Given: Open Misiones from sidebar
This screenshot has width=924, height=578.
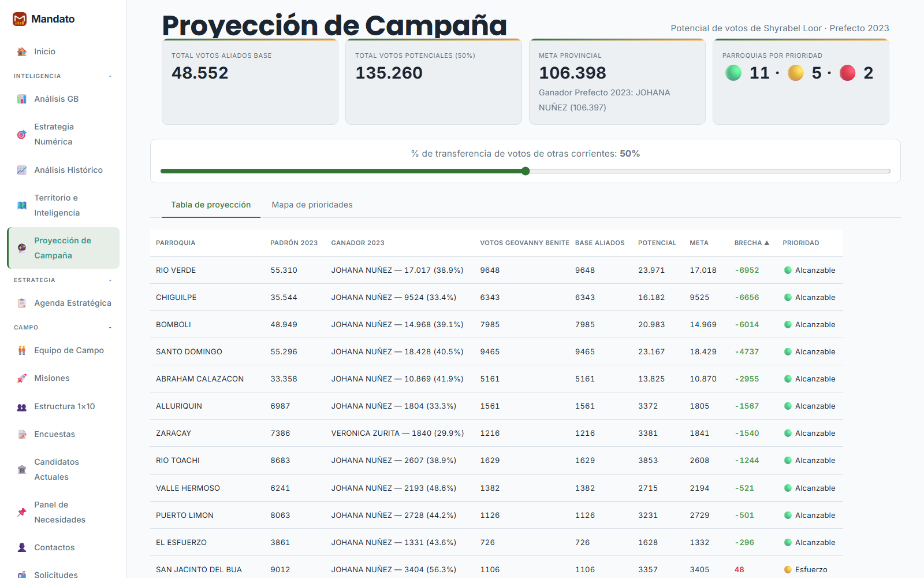Looking at the screenshot, I should coord(64,378).
